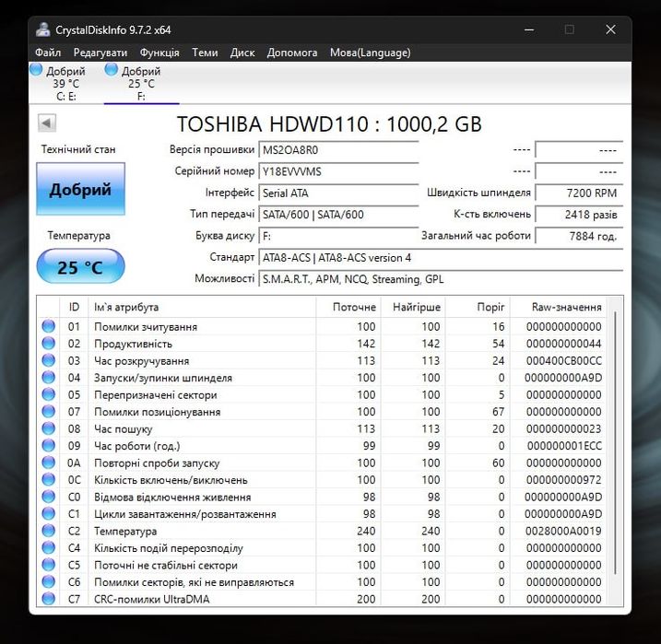Select the Перепризначені сектори attribute name
661x644 pixels.
click(156, 395)
